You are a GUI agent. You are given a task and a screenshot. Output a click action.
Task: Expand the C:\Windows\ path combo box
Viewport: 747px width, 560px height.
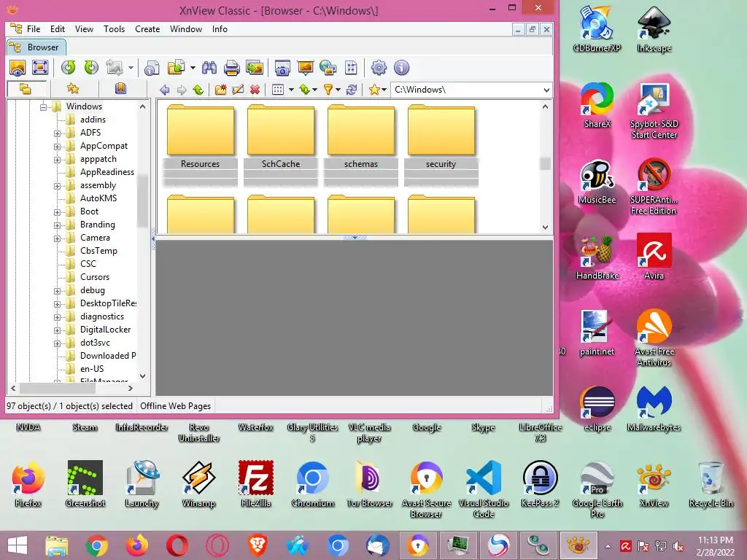[546, 90]
